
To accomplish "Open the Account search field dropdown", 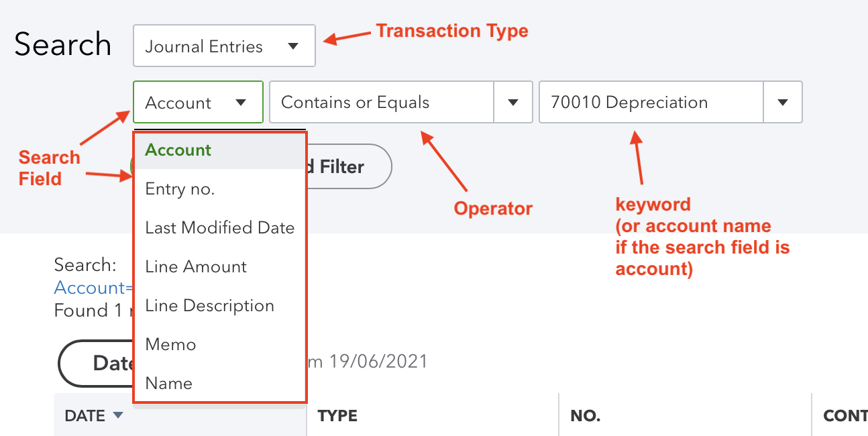I will (197, 103).
